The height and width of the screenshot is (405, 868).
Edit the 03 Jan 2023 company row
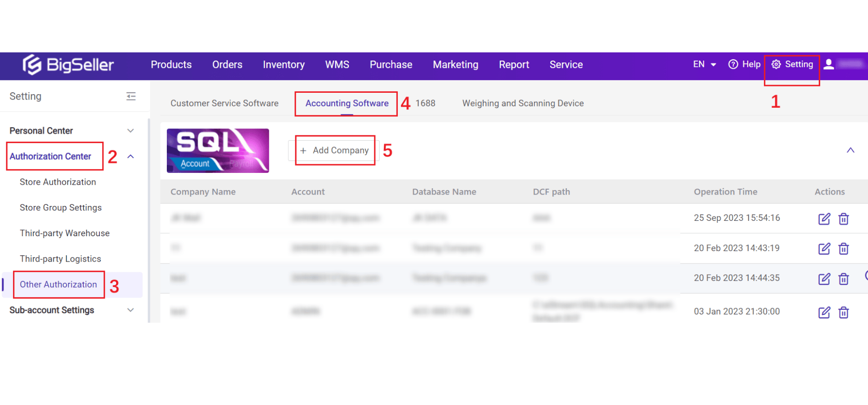pyautogui.click(x=824, y=312)
